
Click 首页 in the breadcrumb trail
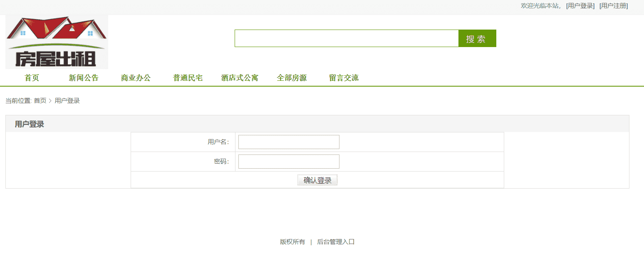pos(40,101)
